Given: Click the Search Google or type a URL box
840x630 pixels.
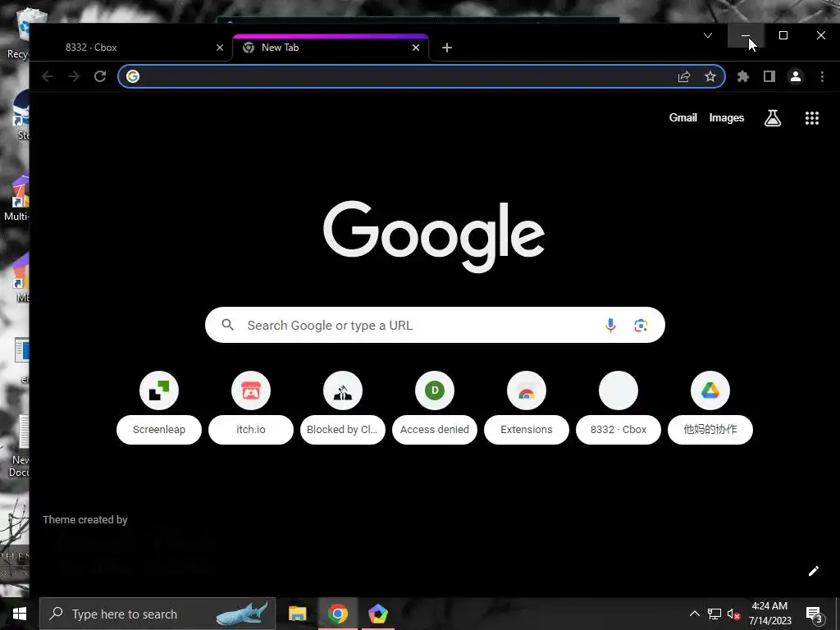Looking at the screenshot, I should point(435,325).
